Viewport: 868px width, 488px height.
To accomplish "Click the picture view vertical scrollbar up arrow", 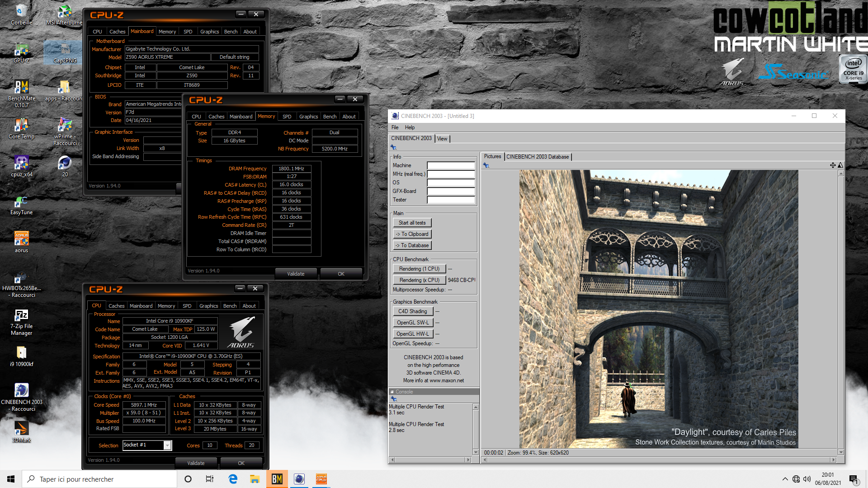I will tap(841, 173).
